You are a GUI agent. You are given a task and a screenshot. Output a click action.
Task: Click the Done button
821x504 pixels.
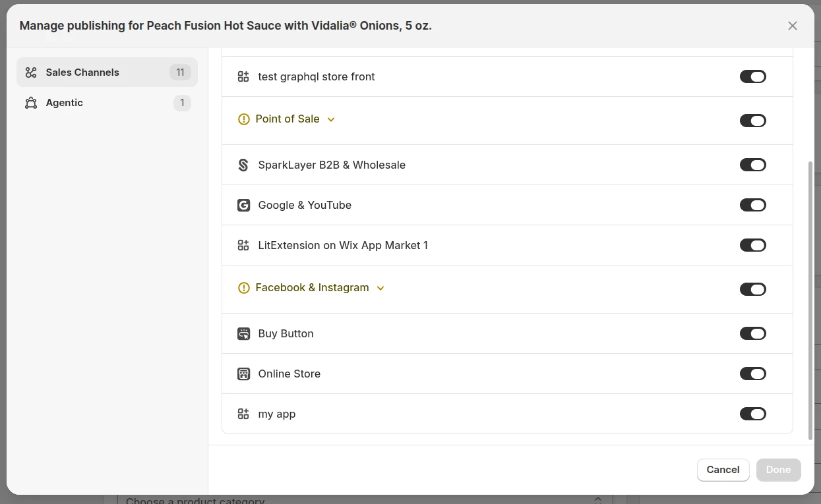click(778, 470)
